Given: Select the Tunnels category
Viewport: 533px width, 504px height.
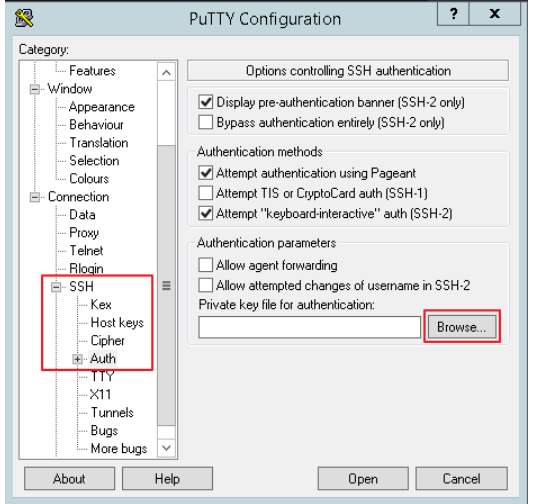Looking at the screenshot, I should 112,413.
